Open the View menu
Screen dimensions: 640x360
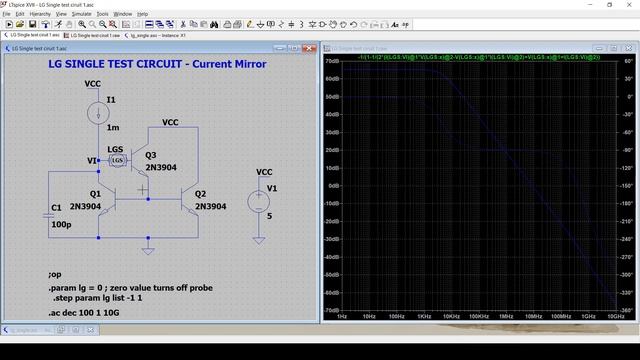click(61, 14)
